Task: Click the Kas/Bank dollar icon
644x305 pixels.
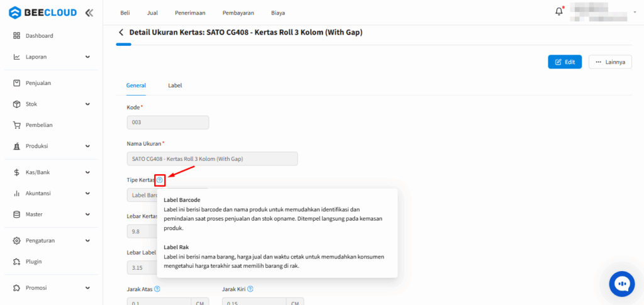Action: pos(17,172)
